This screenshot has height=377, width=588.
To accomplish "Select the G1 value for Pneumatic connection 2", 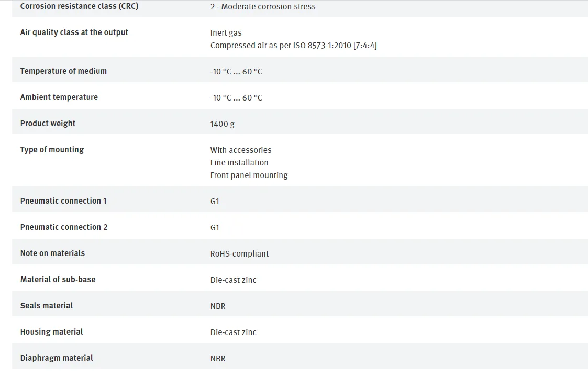I will point(215,228).
